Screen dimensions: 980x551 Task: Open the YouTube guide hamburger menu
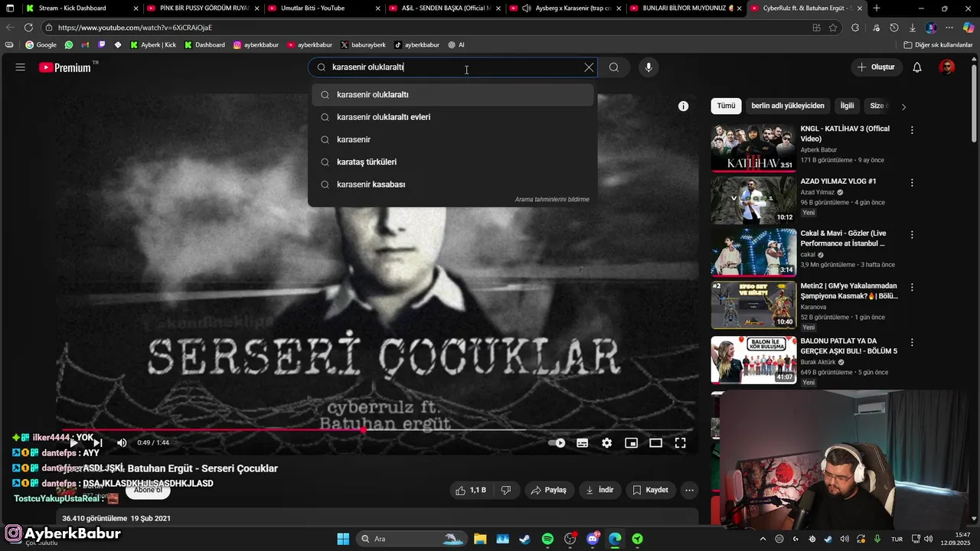pos(21,67)
